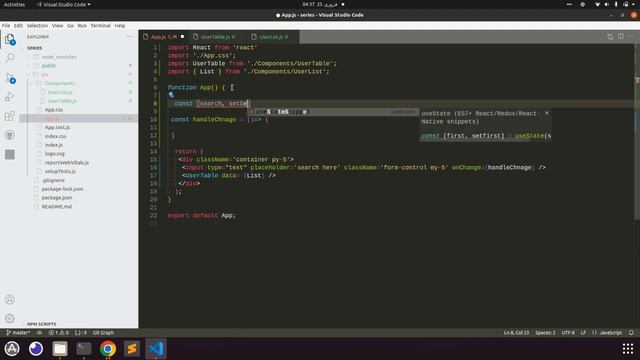Open the Edit menu
640x360 pixels.
coord(18,26)
